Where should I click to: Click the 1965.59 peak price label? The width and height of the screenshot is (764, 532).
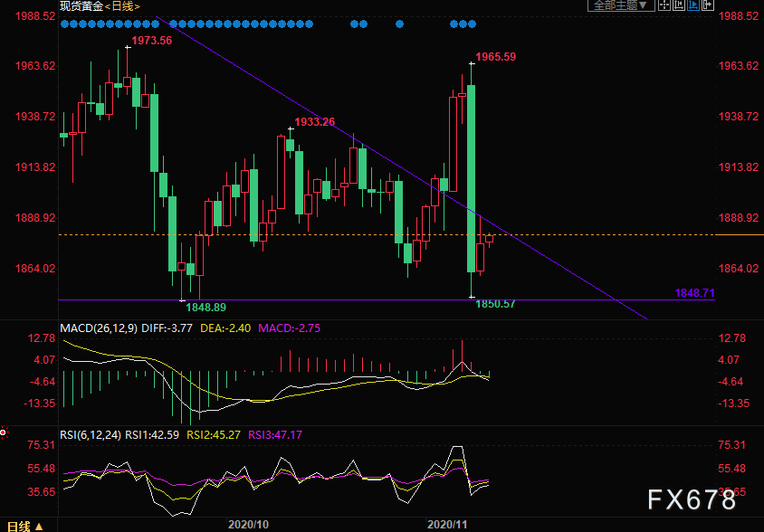coord(496,57)
